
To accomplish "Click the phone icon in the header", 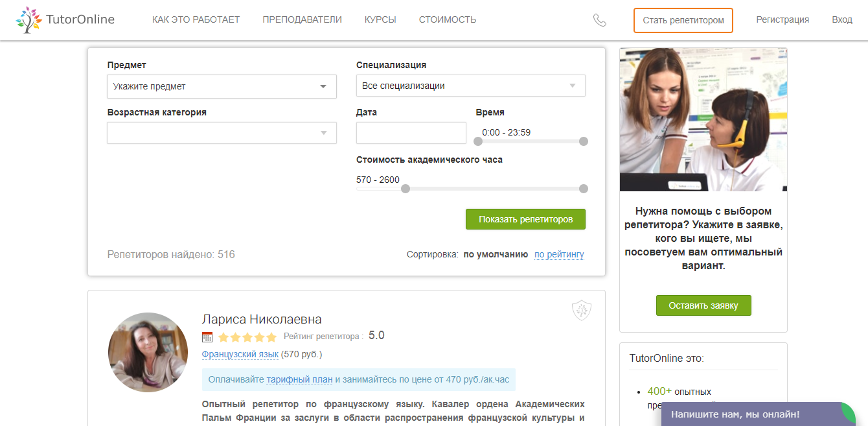I will (600, 20).
